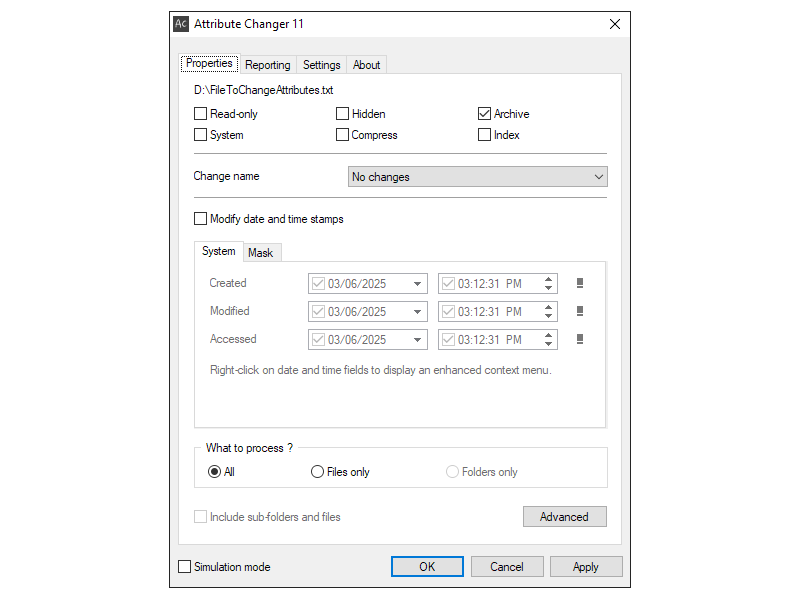Close the Attribute Changer window

click(613, 24)
